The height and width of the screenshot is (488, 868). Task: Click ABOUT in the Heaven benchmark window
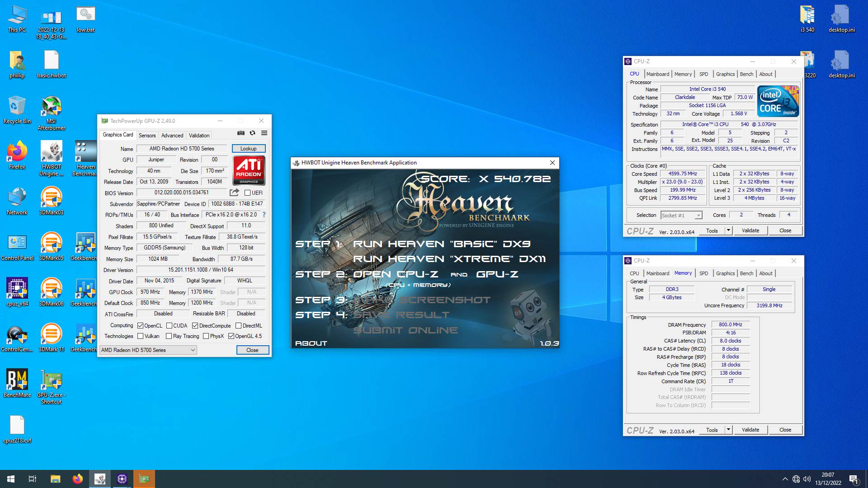tap(311, 343)
